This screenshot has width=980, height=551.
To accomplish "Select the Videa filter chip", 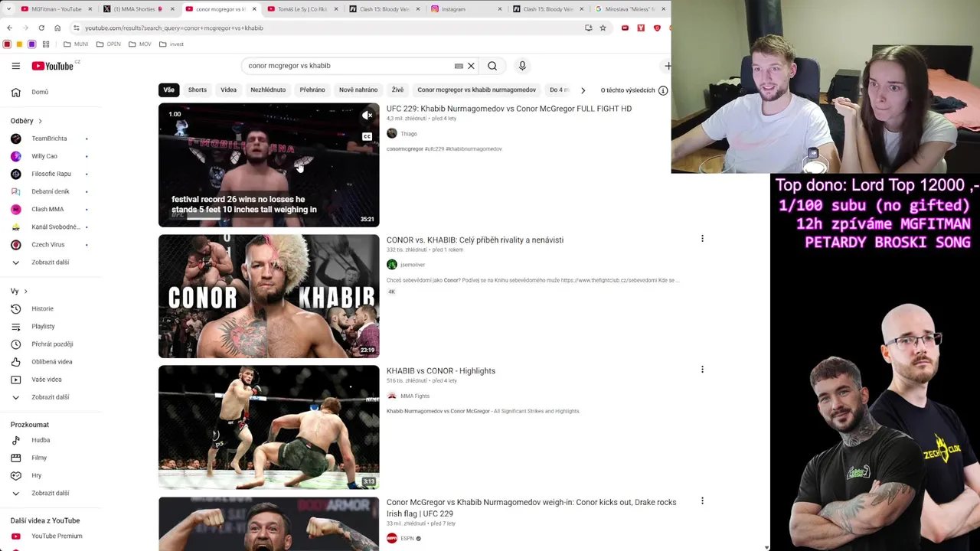I will pyautogui.click(x=228, y=90).
